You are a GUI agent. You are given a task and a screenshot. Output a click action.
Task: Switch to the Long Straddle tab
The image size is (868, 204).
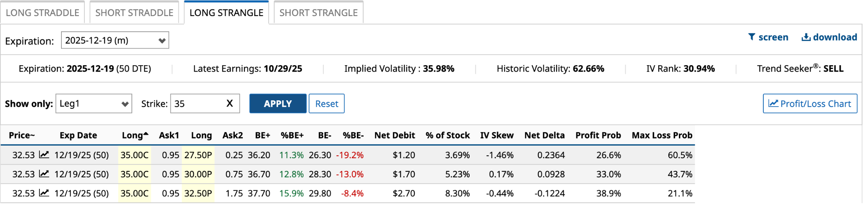tap(42, 13)
